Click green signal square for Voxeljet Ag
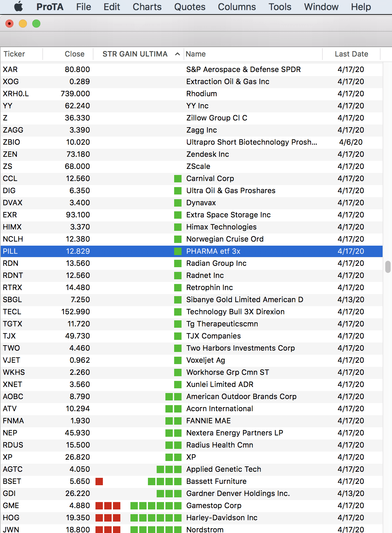 coord(178,360)
